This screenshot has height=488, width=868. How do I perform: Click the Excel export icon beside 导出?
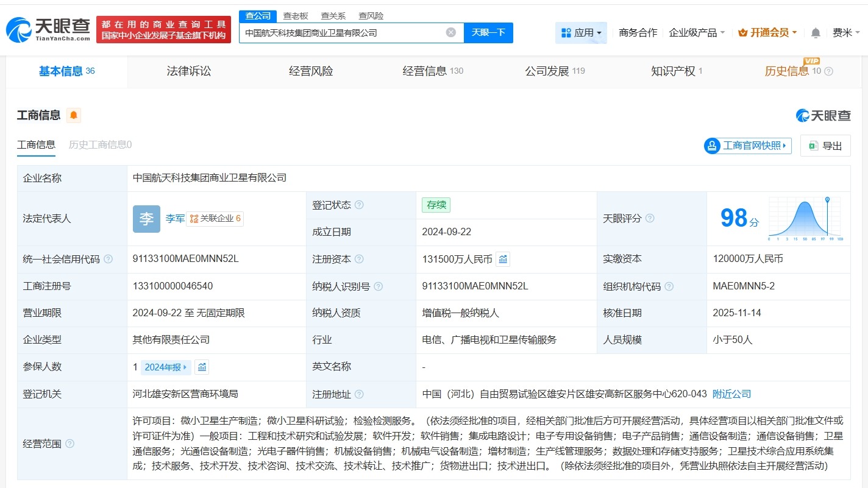[813, 146]
